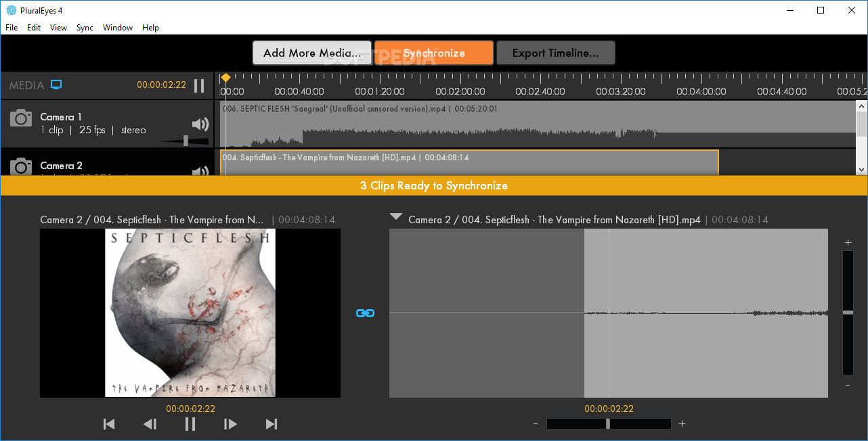Click the monitor icon next to MEDIA

56,85
